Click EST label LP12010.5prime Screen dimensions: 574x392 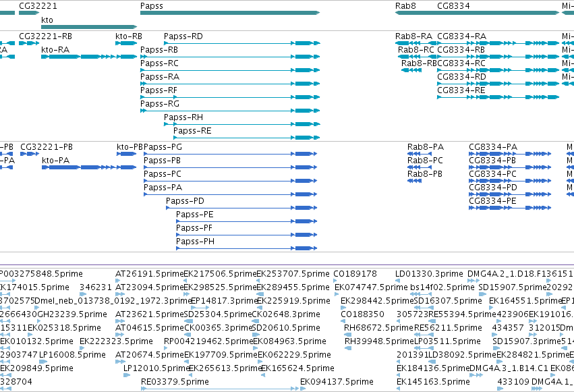[156, 368]
